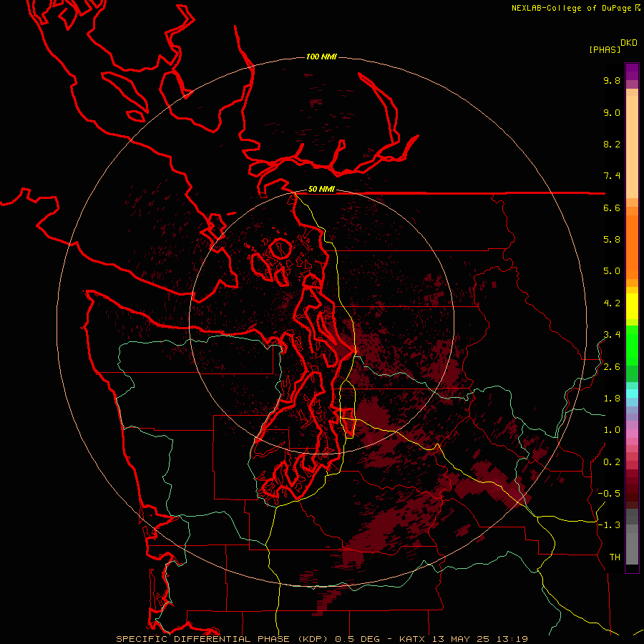Click the 2.6 legend value
Image resolution: width=644 pixels, height=644 pixels.
[612, 367]
